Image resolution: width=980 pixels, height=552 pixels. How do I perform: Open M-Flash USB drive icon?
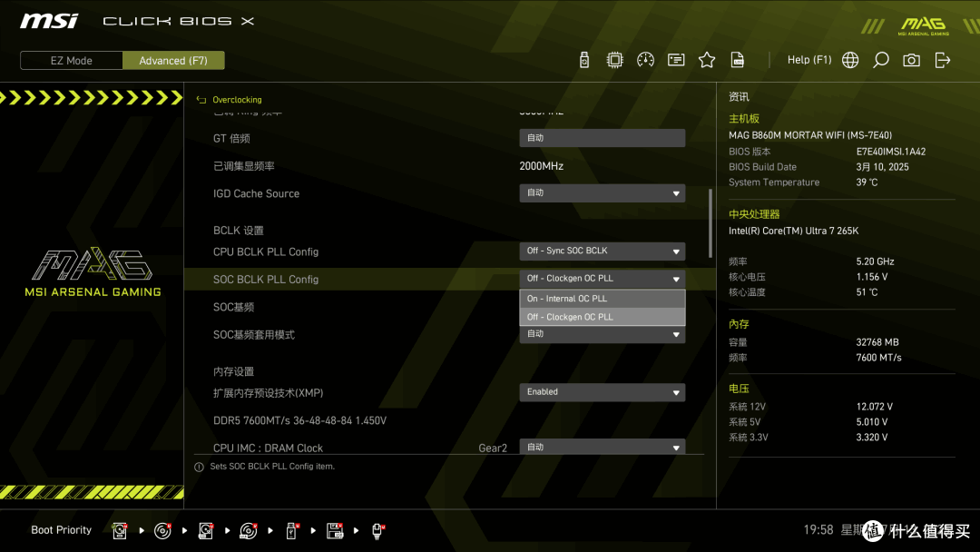click(583, 60)
